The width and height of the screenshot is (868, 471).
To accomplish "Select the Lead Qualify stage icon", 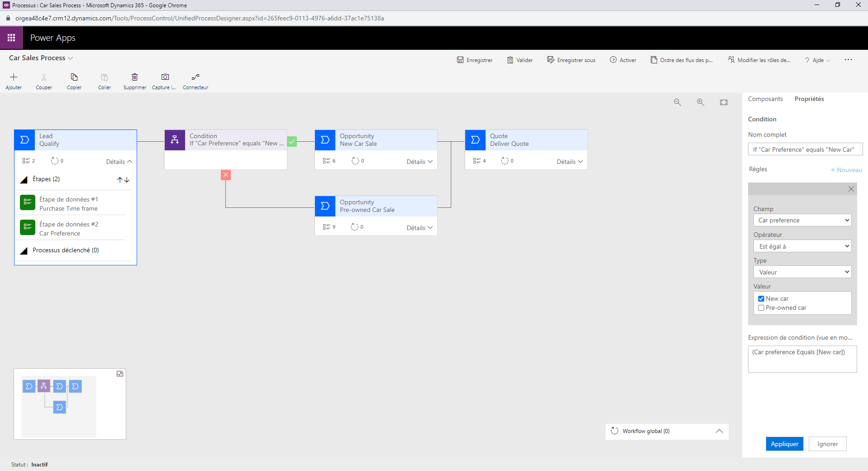I will [x=25, y=140].
